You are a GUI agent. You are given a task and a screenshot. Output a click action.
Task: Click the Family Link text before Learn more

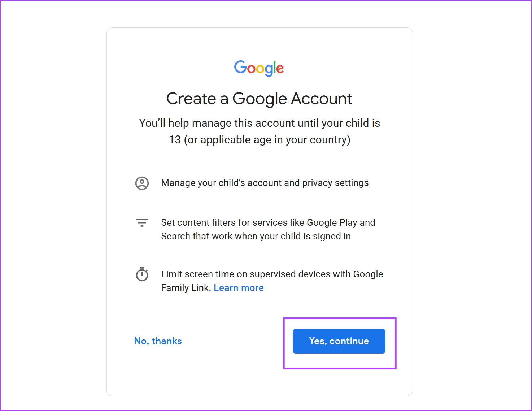coord(186,288)
